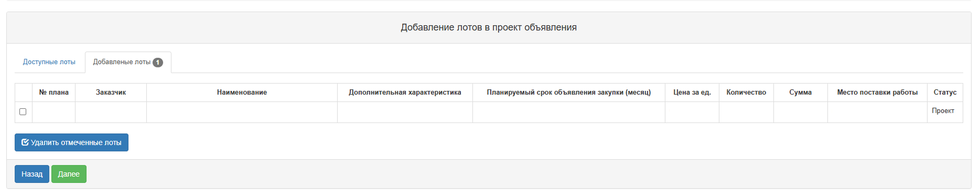The image size is (980, 195).
Task: Click the Количество column header
Action: (746, 93)
